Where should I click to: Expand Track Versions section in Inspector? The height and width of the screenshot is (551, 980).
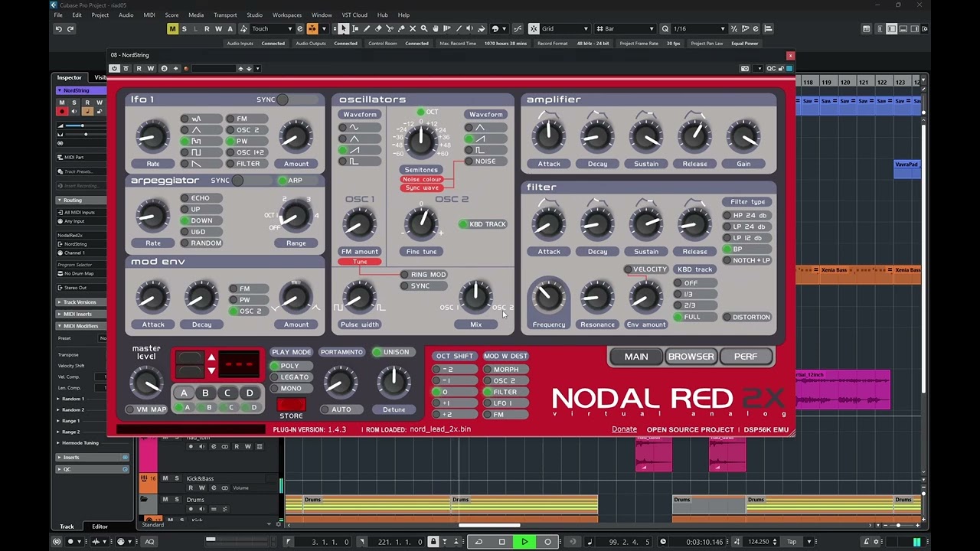click(x=80, y=302)
